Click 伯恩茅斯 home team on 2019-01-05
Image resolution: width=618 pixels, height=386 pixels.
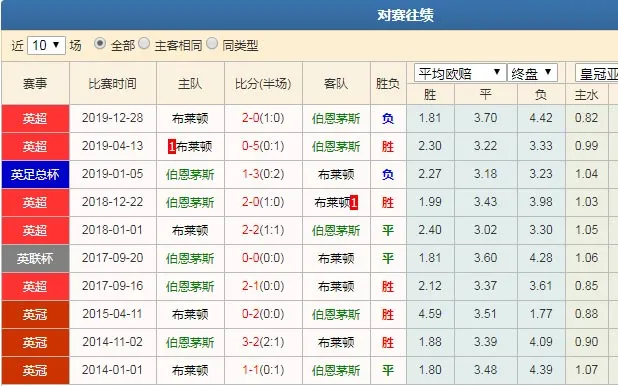pos(190,174)
